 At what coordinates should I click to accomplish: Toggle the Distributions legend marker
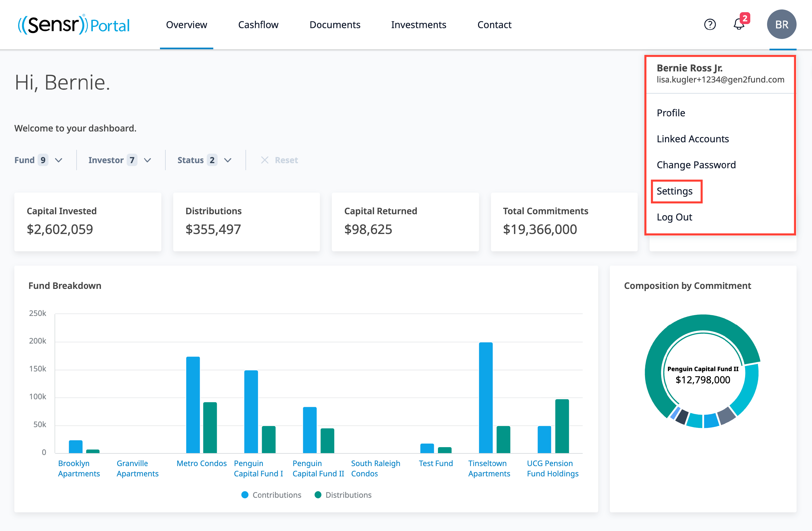318,495
